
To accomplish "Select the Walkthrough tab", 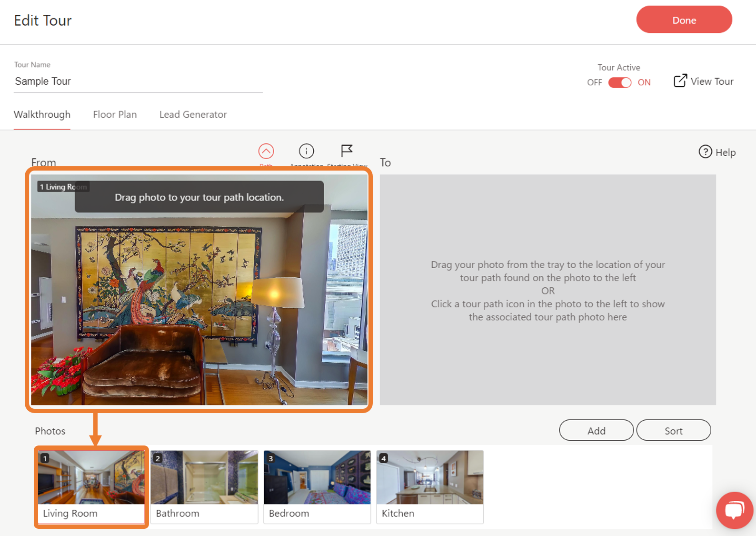I will click(42, 114).
